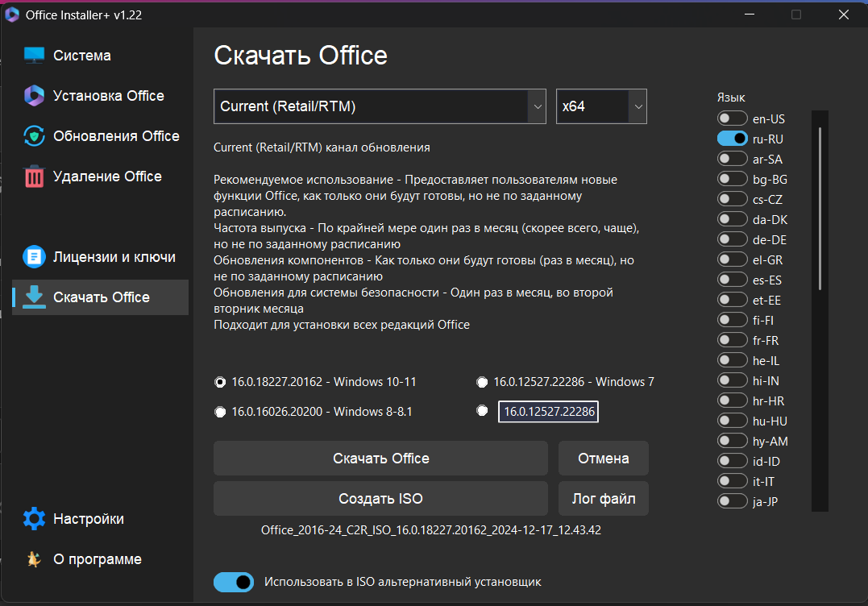The width and height of the screenshot is (868, 606).
Task: Turn on the ar-SA language switch
Action: click(x=733, y=159)
